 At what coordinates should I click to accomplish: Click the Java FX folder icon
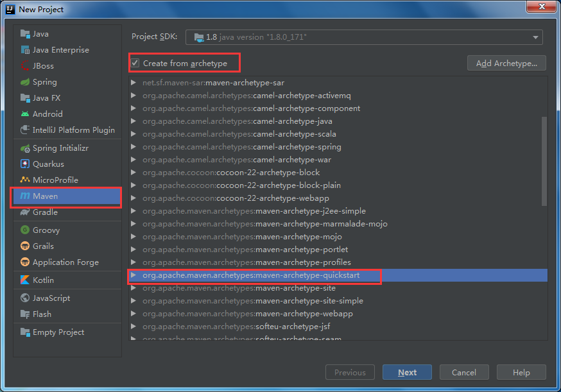(x=25, y=98)
